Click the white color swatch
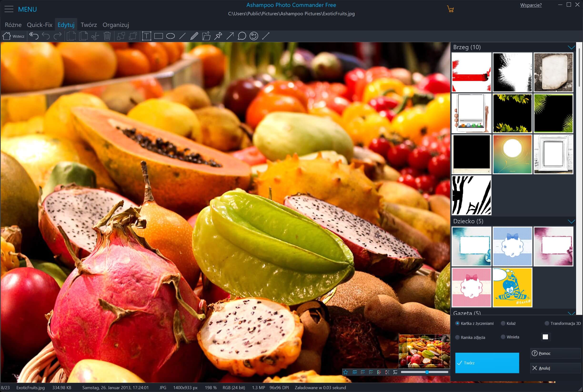Viewport: 583px width, 392px height. tap(545, 337)
